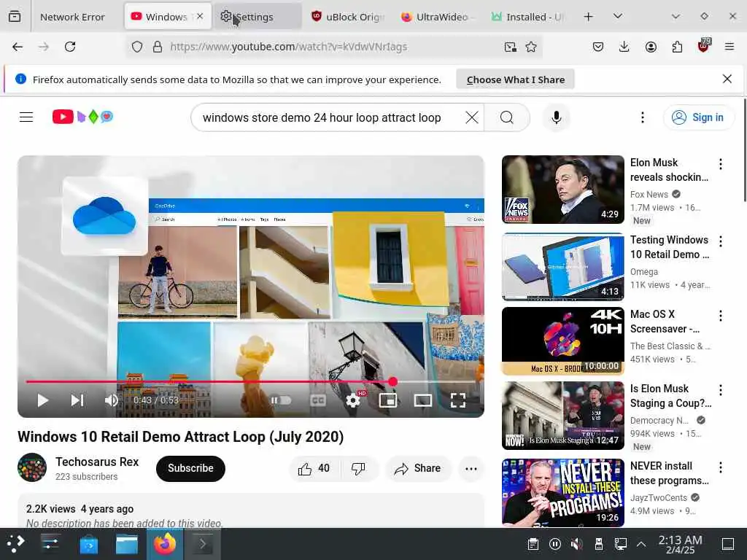Reload the current page
The width and height of the screenshot is (747, 560).
[x=70, y=47]
